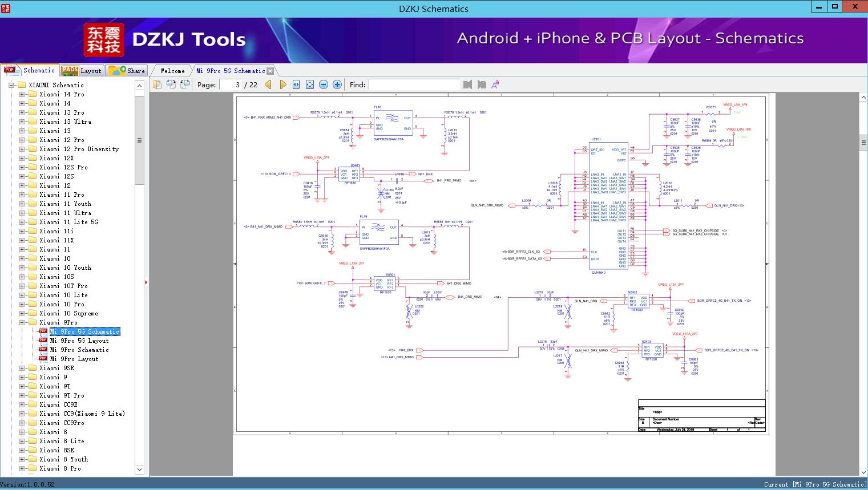
Task: Open Mi 9Pro Schematic from the tree
Action: 79,350
